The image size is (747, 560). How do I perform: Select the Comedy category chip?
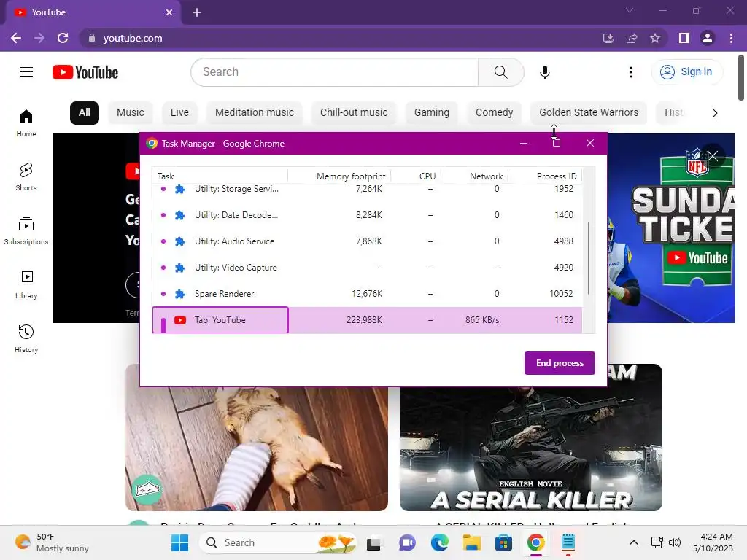494,113
